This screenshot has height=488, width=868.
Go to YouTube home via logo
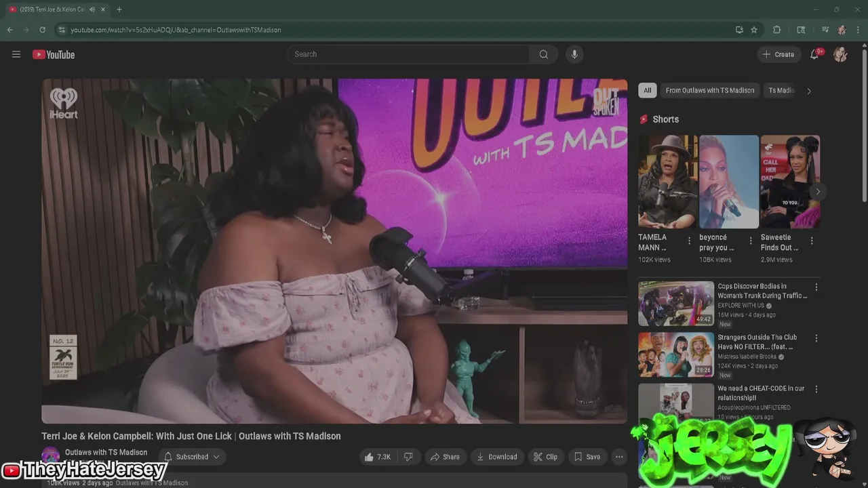(x=54, y=54)
